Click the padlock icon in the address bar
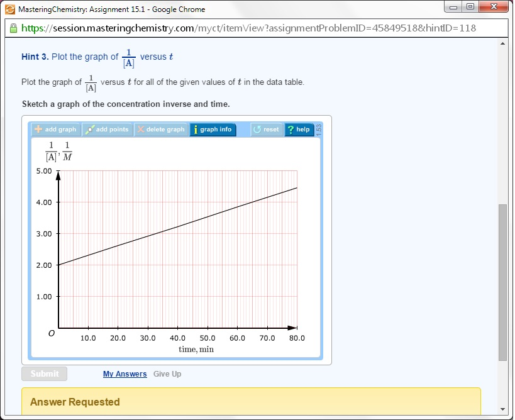This screenshot has height=420, width=515. click(x=13, y=28)
